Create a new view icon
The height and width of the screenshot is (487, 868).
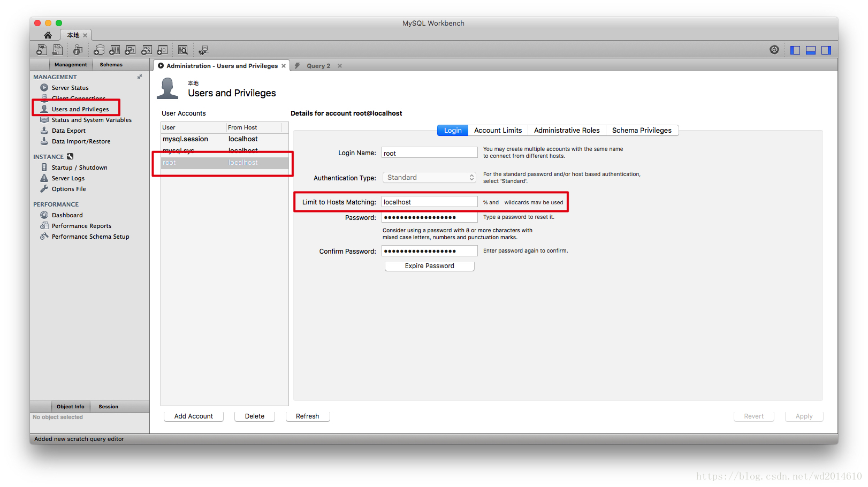coord(130,50)
